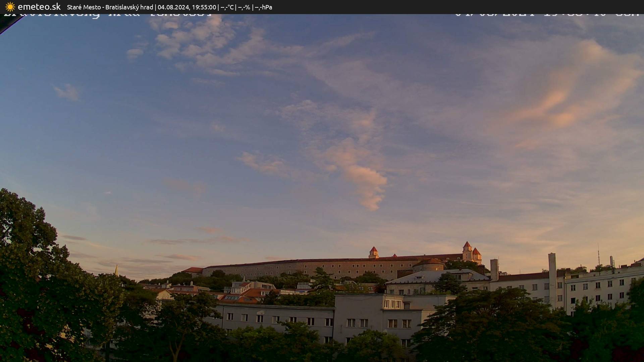The image size is (644, 362).
Task: Click the emeteo.sk text link
Action: pos(40,7)
